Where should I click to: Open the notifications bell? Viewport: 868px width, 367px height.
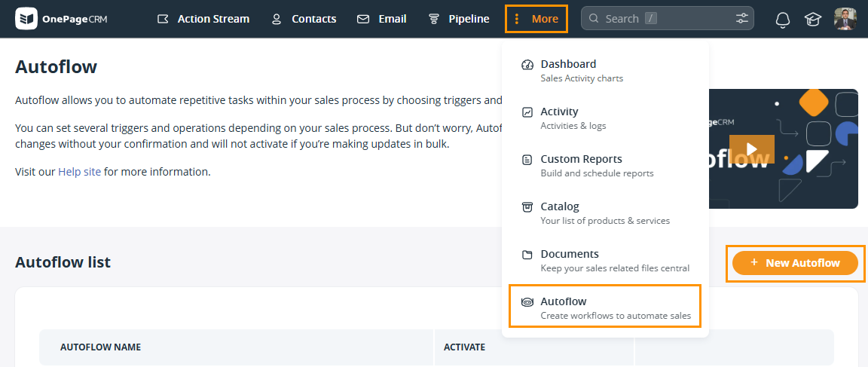pyautogui.click(x=782, y=20)
